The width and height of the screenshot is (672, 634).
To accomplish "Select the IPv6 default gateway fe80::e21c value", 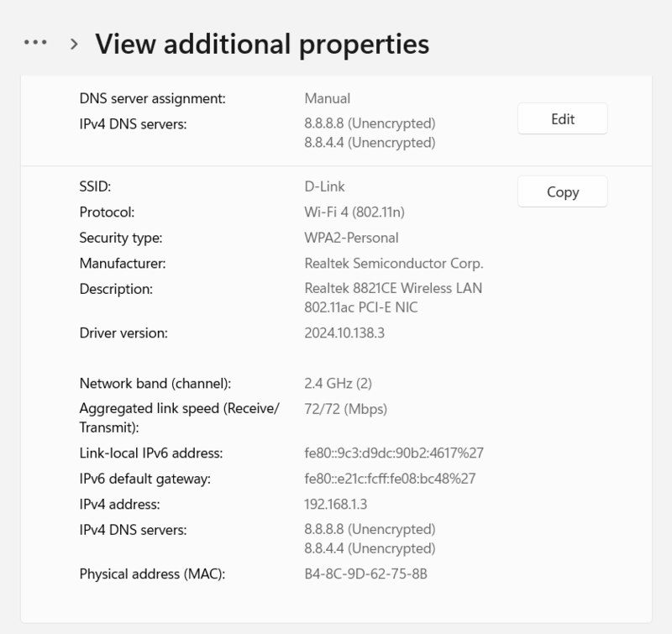I will [390, 479].
